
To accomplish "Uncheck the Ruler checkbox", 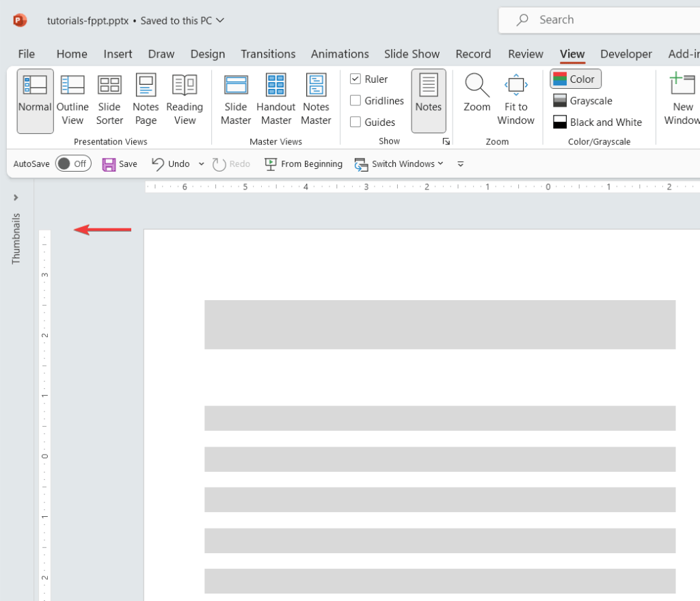I will click(355, 79).
